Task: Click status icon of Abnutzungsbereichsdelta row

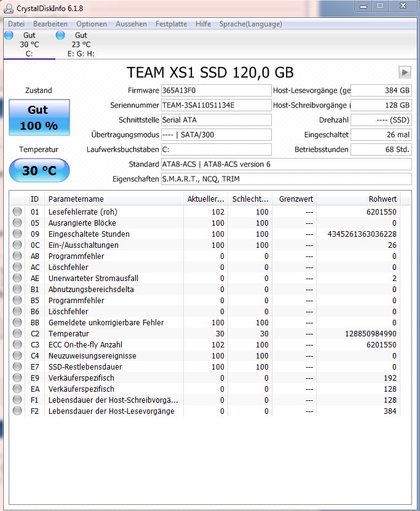Action: click(17, 289)
